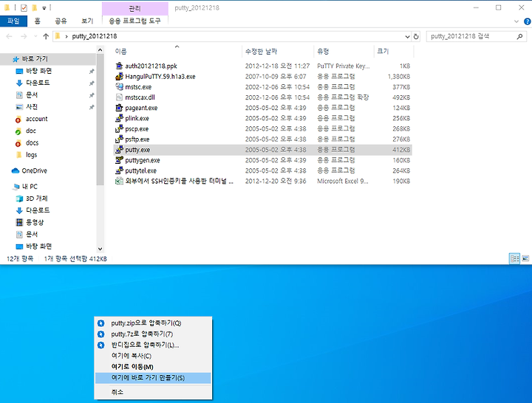Select the mstscax.dll file icon

(119, 97)
